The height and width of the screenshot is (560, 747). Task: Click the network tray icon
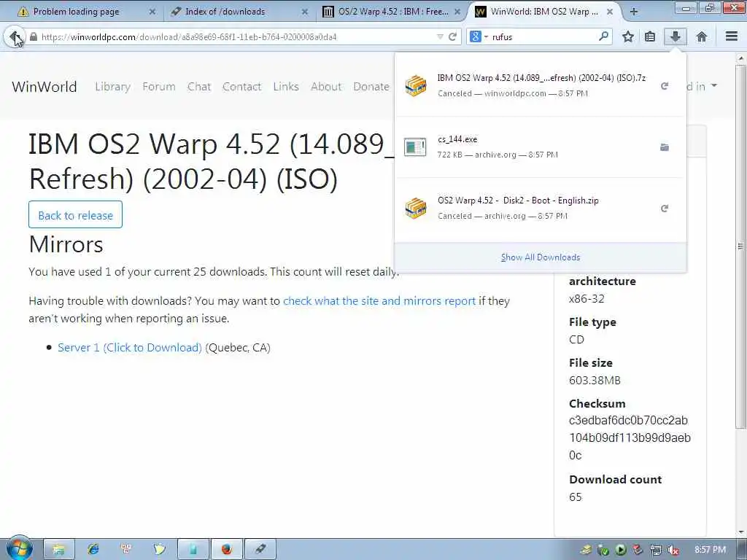tap(656, 550)
